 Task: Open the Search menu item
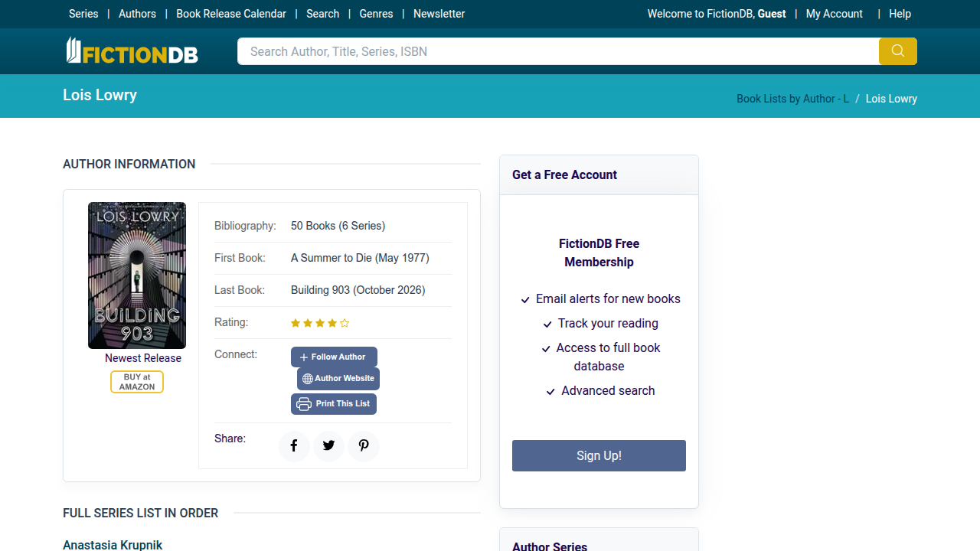pyautogui.click(x=322, y=14)
